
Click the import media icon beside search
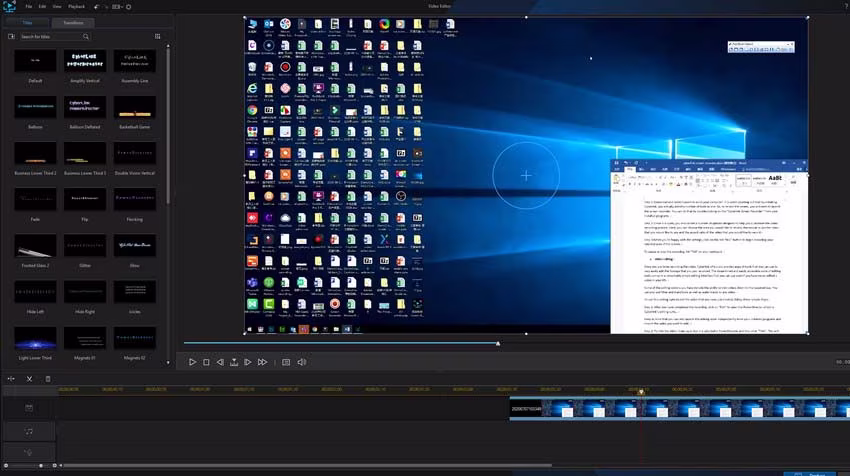11,36
